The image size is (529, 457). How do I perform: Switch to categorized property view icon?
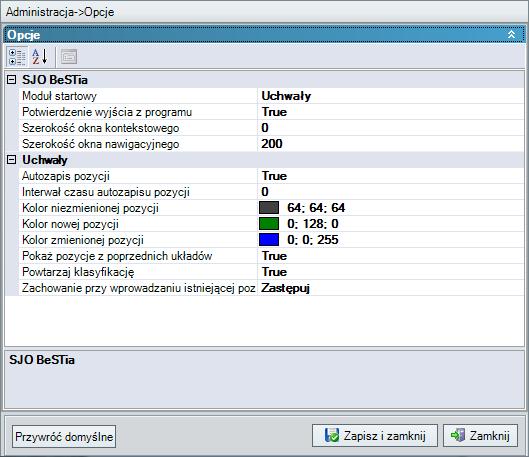point(17,57)
